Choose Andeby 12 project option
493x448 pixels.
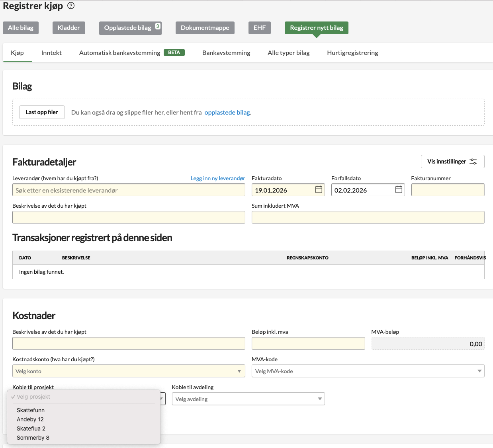pyautogui.click(x=30, y=419)
